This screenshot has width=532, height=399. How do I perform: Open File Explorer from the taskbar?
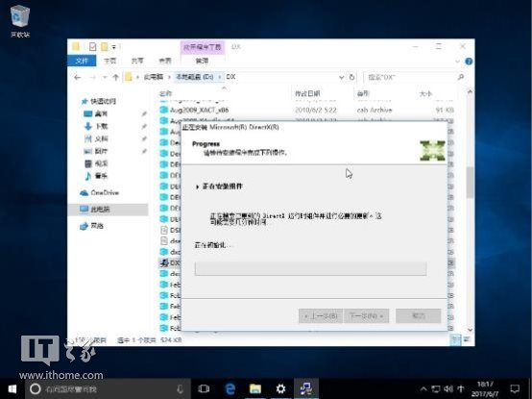255,389
